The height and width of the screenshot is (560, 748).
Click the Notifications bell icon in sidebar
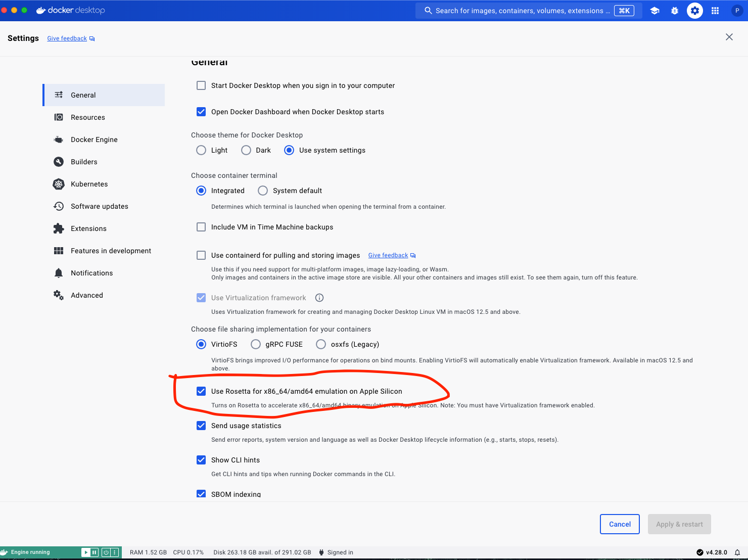click(59, 273)
